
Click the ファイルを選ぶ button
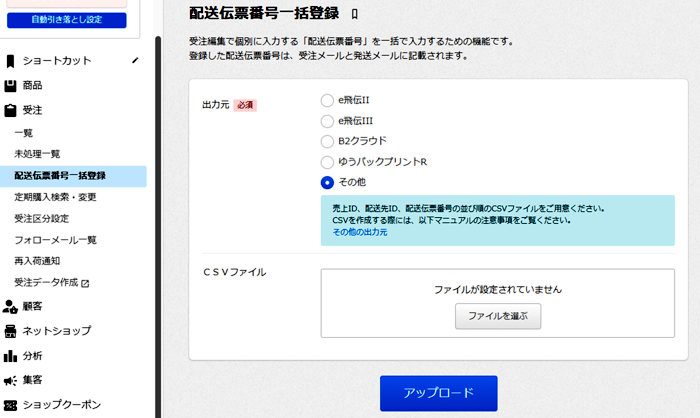(x=498, y=316)
